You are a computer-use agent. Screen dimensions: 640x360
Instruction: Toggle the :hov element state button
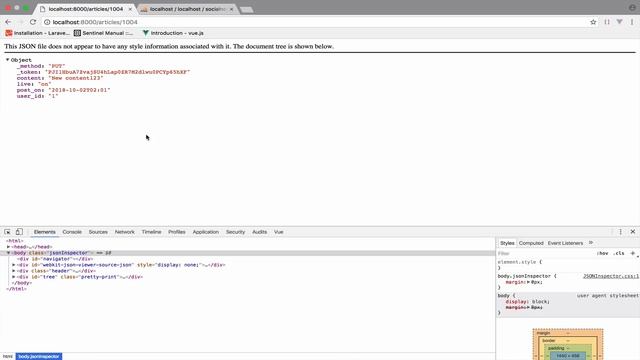602,253
